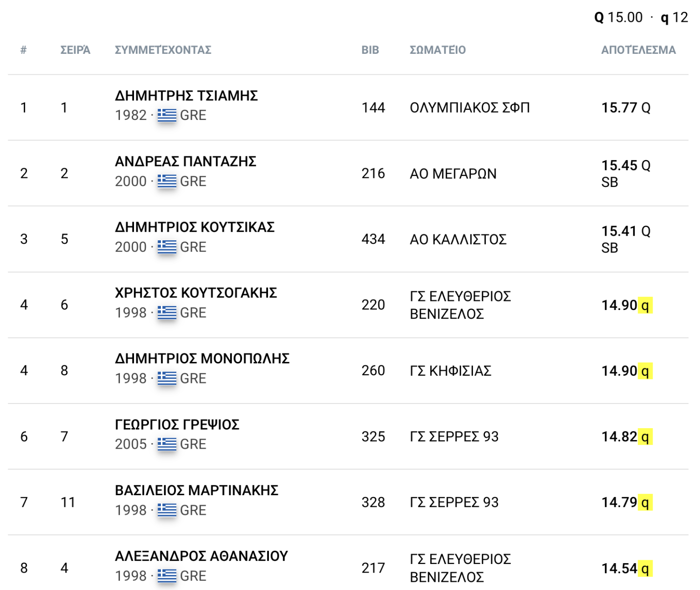The image size is (700, 590).
Task: Click the flag icon under ΧΡΗΣΤΟΣ ΚΟΥΤΣΟΓΑΚΗΣ
Action: (x=167, y=313)
